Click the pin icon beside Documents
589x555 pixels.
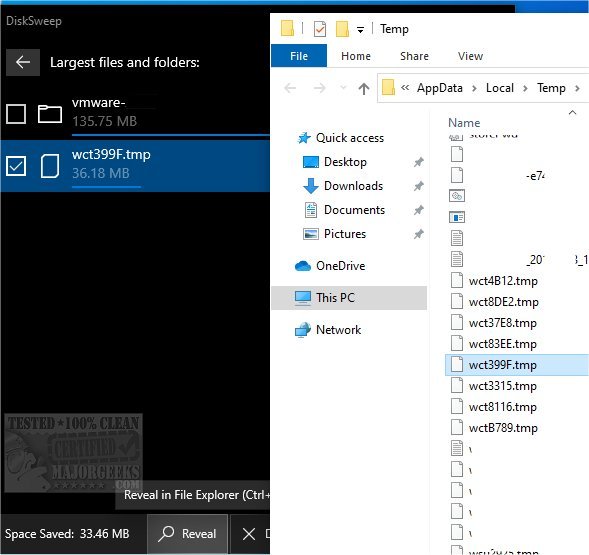(418, 210)
